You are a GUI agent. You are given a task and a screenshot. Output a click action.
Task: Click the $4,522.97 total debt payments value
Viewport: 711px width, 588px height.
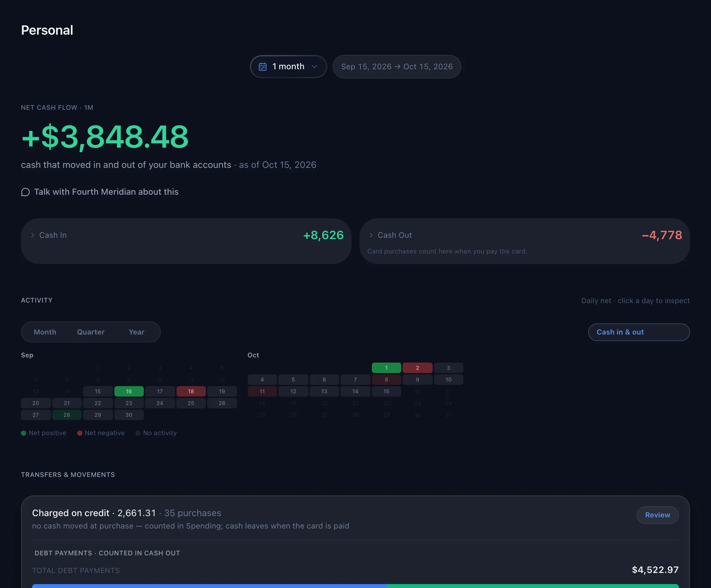[655, 570]
